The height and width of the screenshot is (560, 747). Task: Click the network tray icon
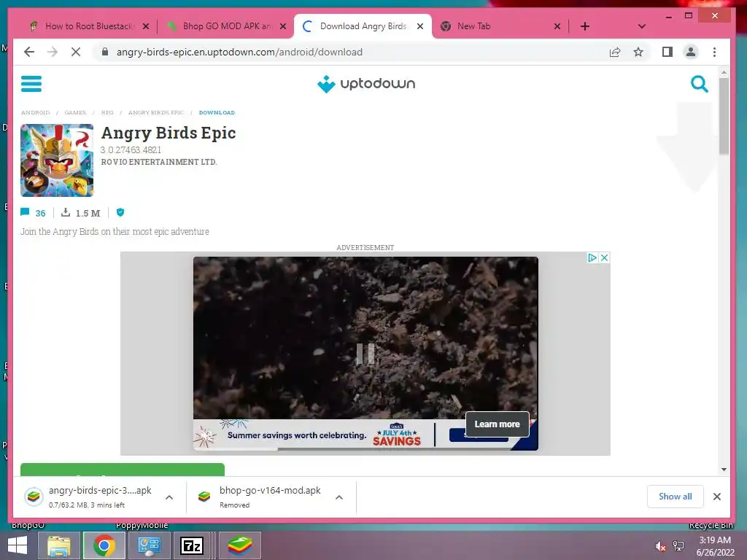(678, 546)
